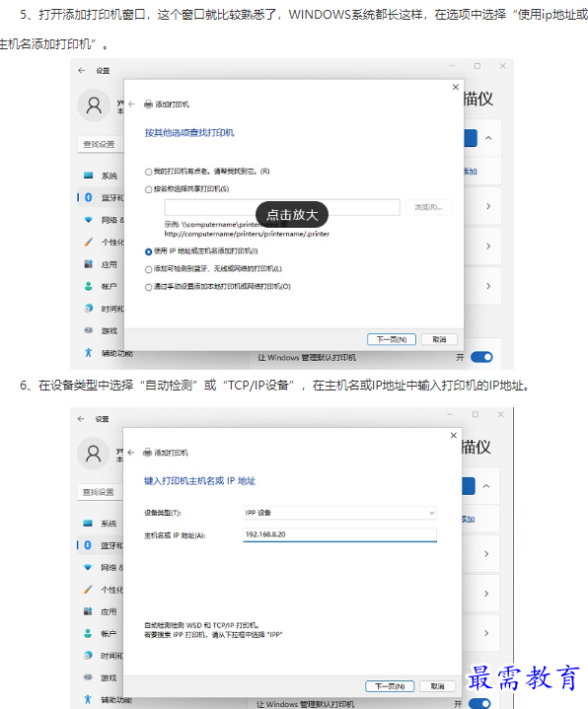This screenshot has height=709, width=588.
Task: Click 下一页(N) button in step 6 dialog
Action: (x=390, y=686)
